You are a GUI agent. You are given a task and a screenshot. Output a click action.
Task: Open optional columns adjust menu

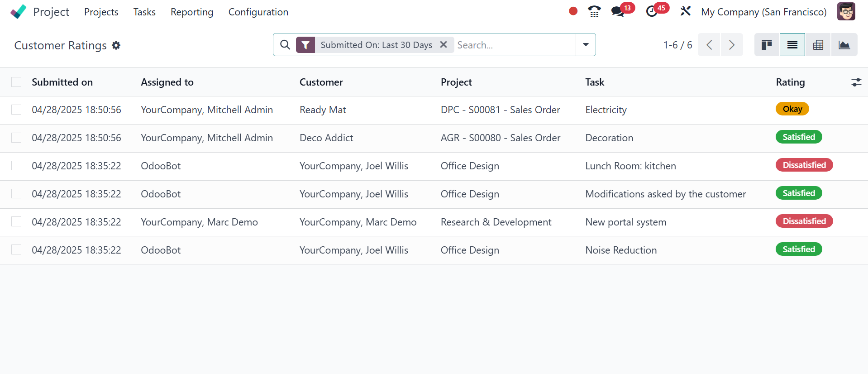click(x=856, y=82)
